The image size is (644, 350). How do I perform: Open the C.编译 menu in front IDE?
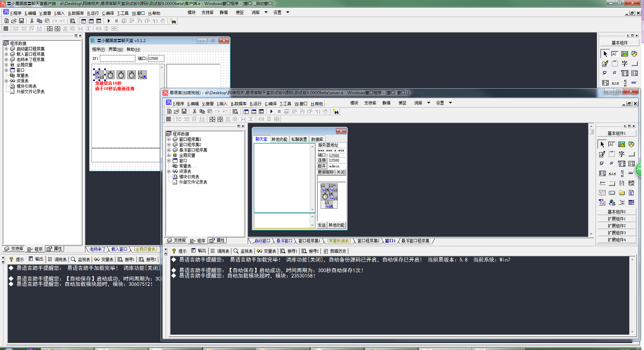pyautogui.click(x=271, y=104)
